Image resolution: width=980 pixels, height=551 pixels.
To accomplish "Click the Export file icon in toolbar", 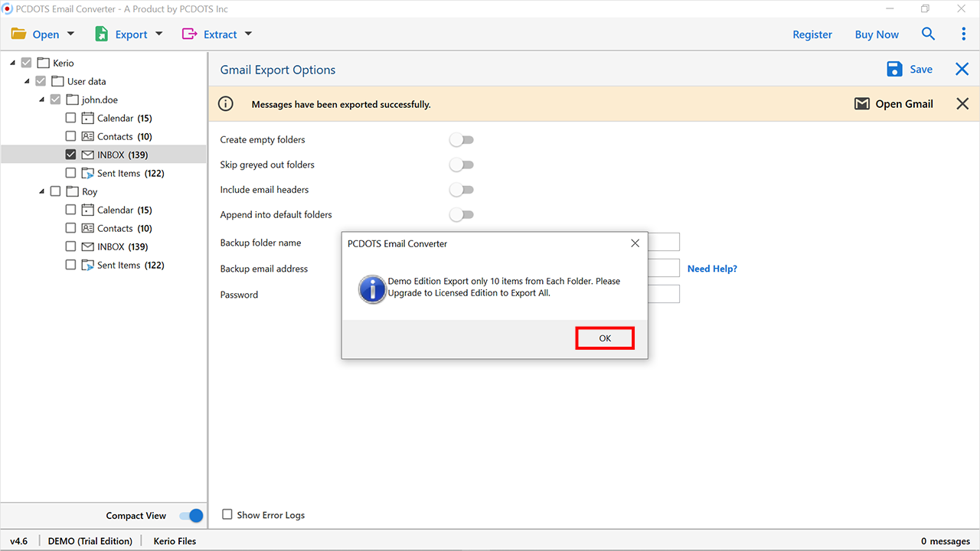I will coord(101,34).
